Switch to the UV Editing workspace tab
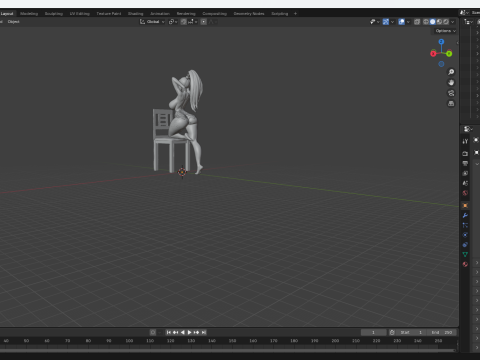Viewport: 480px width, 360px height. (79, 14)
